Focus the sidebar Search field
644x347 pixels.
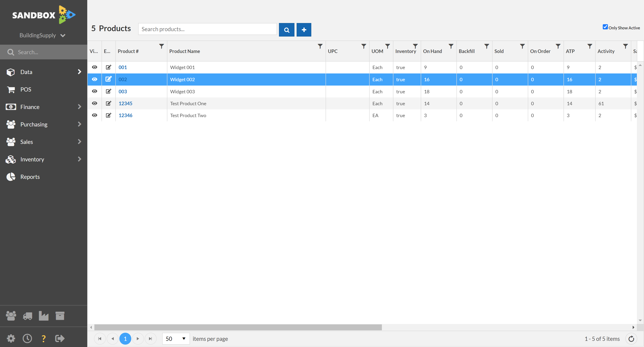tap(43, 52)
